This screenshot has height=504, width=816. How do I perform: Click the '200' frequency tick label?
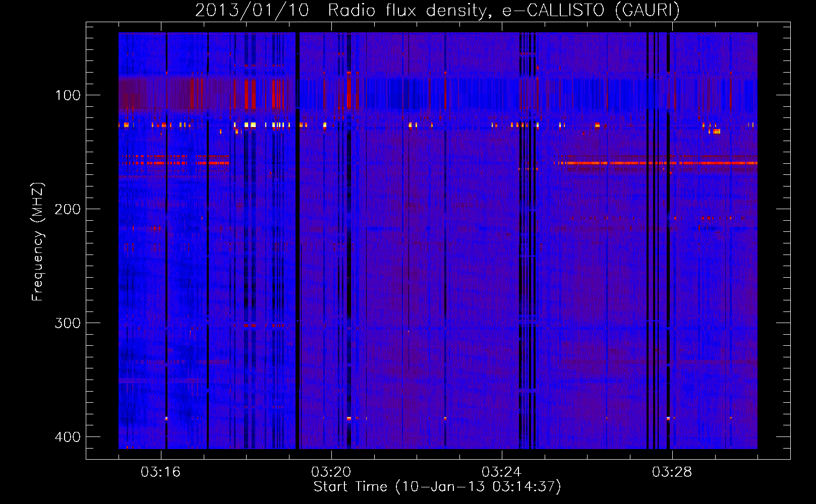(68, 209)
